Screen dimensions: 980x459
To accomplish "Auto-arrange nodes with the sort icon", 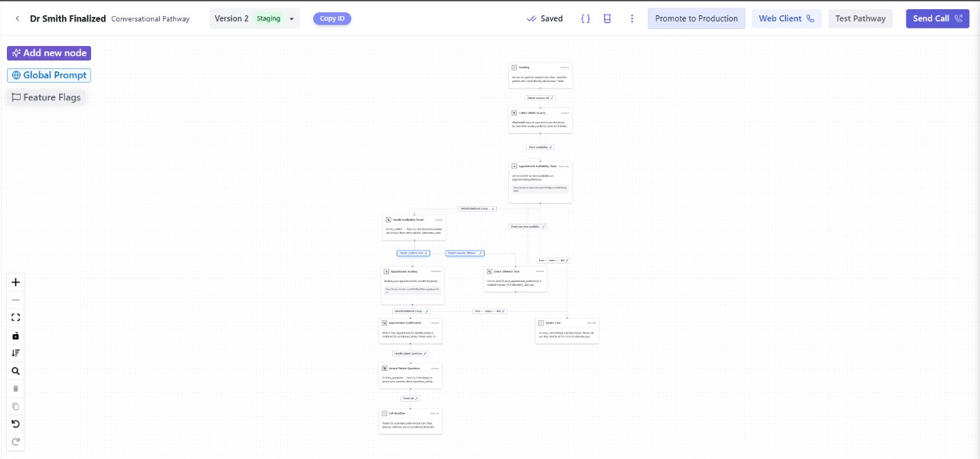I will click(15, 353).
